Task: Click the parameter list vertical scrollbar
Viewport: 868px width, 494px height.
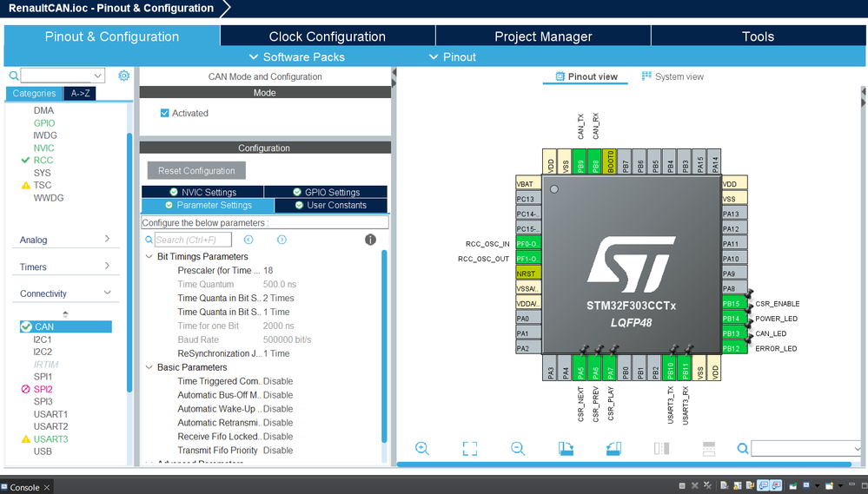Action: tap(384, 346)
